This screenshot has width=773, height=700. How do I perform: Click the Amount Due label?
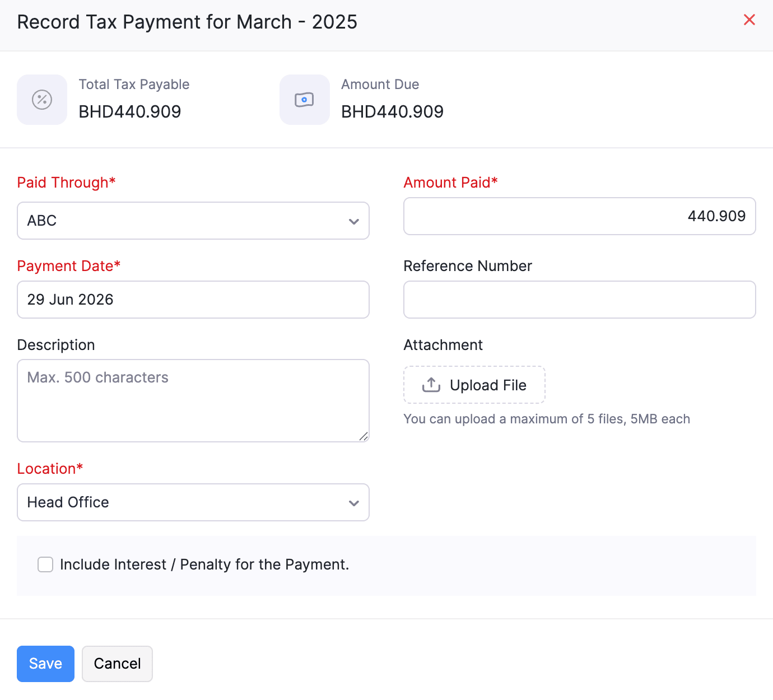380,85
